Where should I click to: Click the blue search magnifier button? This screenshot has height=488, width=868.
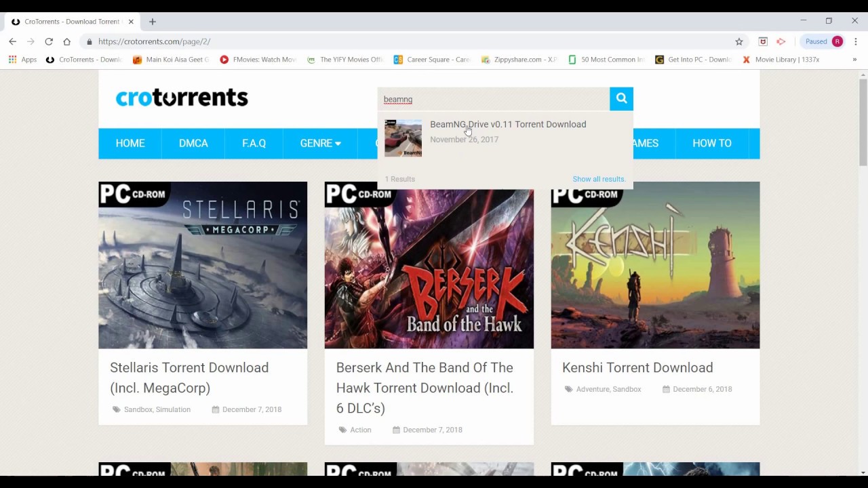click(621, 99)
